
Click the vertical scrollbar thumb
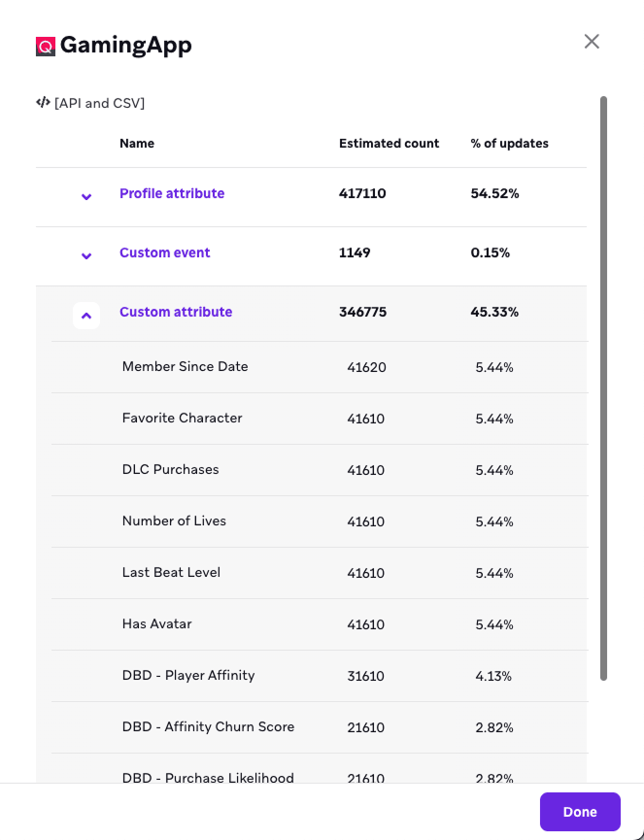click(x=604, y=388)
